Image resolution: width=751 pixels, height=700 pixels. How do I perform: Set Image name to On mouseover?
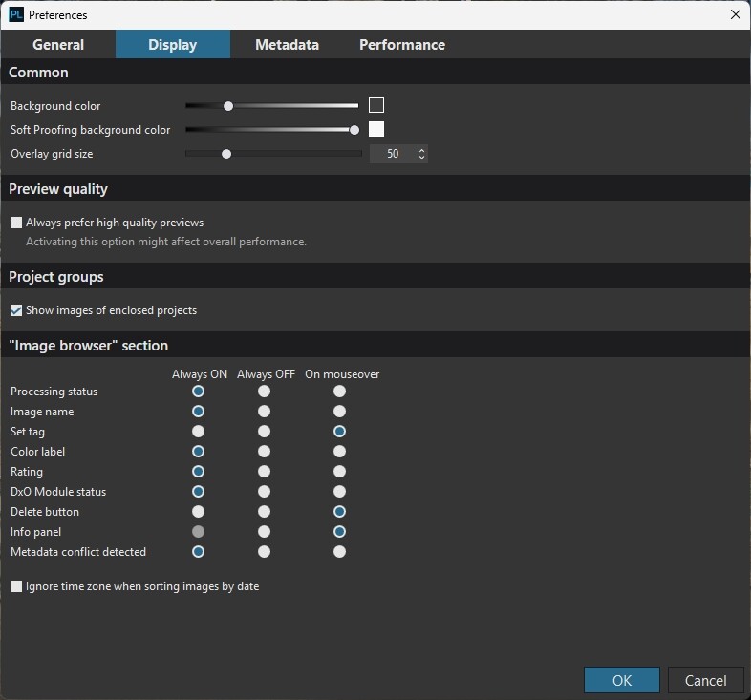pos(339,412)
